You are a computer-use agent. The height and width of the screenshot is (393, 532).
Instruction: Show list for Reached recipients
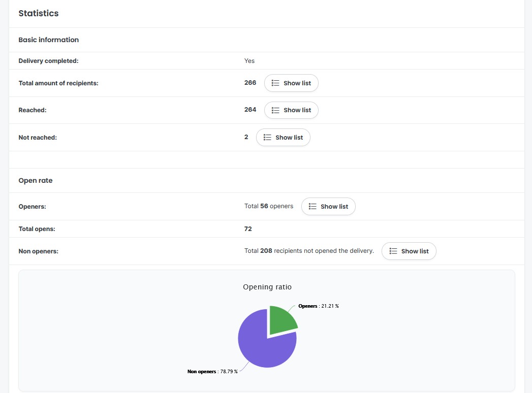tap(291, 110)
